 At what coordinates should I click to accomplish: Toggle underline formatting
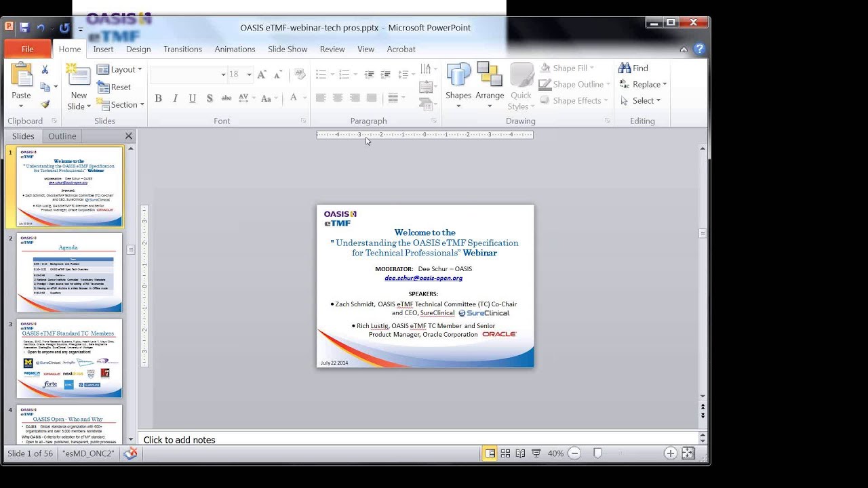click(192, 98)
